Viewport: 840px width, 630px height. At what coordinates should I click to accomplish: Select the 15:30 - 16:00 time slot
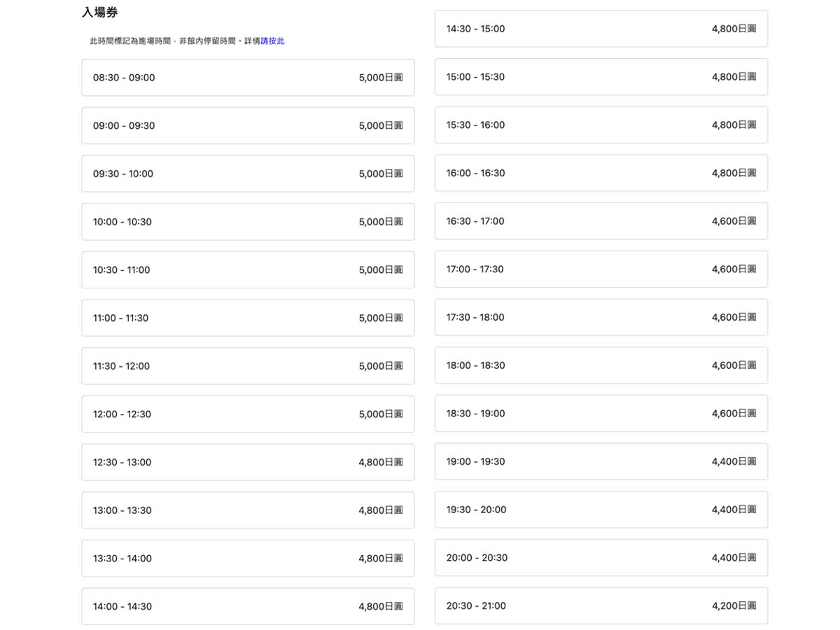[x=601, y=125]
